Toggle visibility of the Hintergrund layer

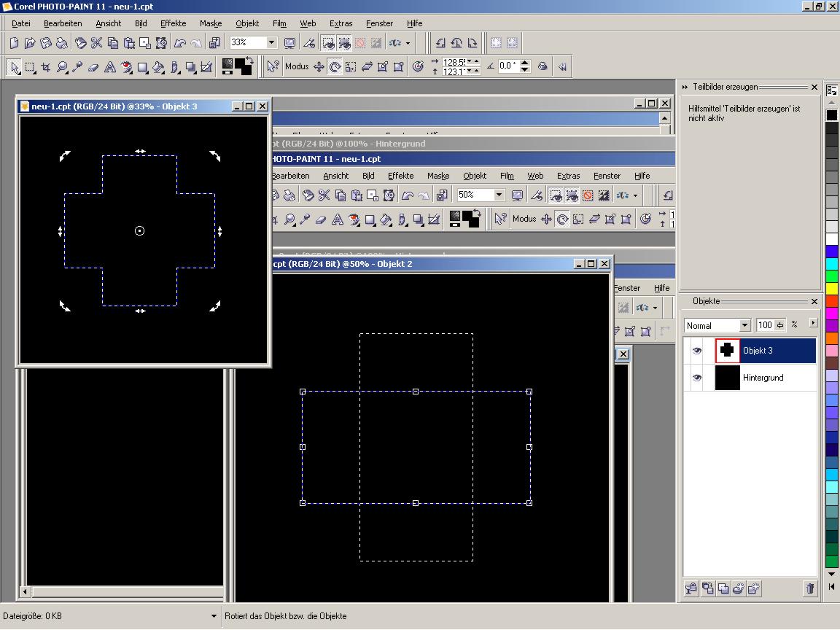(x=697, y=378)
